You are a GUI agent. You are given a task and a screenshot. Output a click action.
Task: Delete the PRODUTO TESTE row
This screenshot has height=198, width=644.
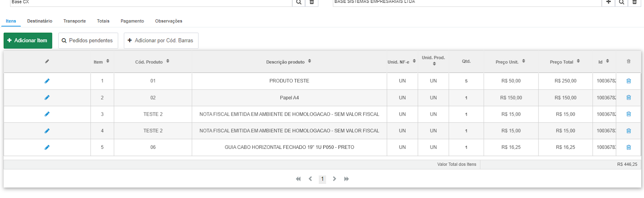pos(629,81)
